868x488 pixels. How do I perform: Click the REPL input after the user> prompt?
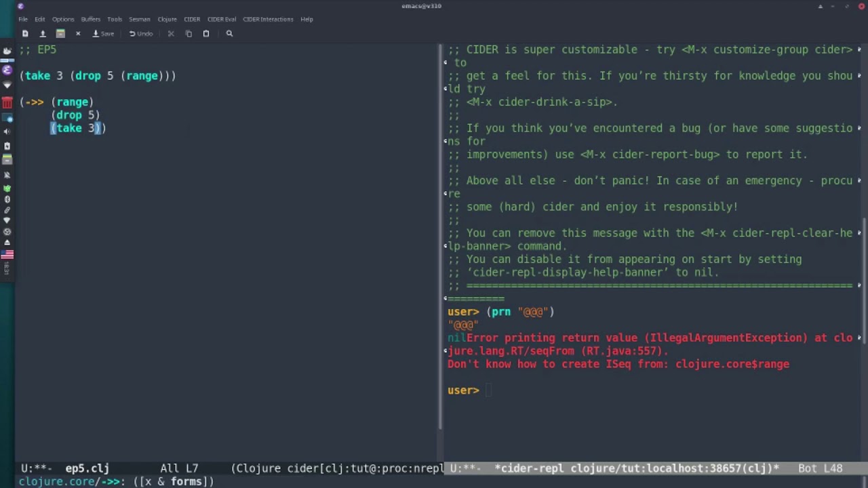tap(490, 390)
